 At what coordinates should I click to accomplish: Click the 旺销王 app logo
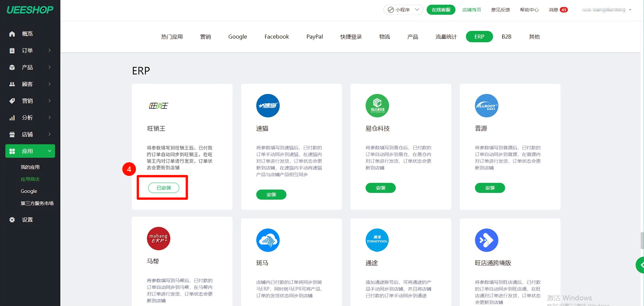tap(159, 106)
